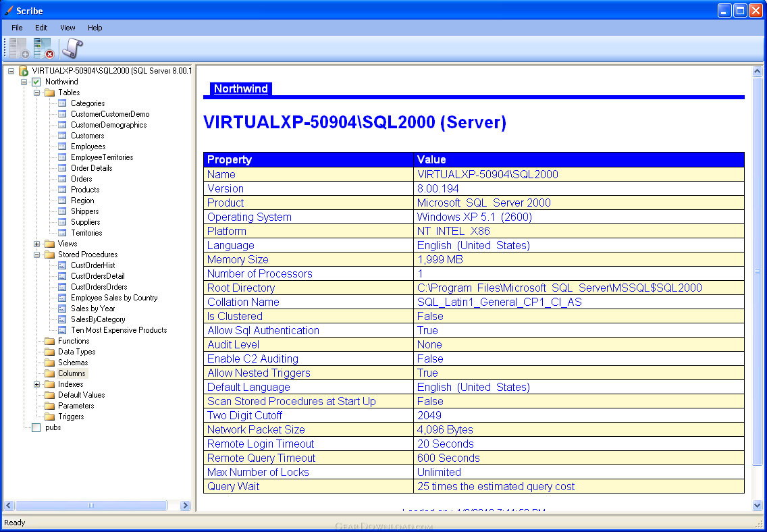
Task: Click the "Microsoft SQL Server 2000" value cell
Action: 579,203
